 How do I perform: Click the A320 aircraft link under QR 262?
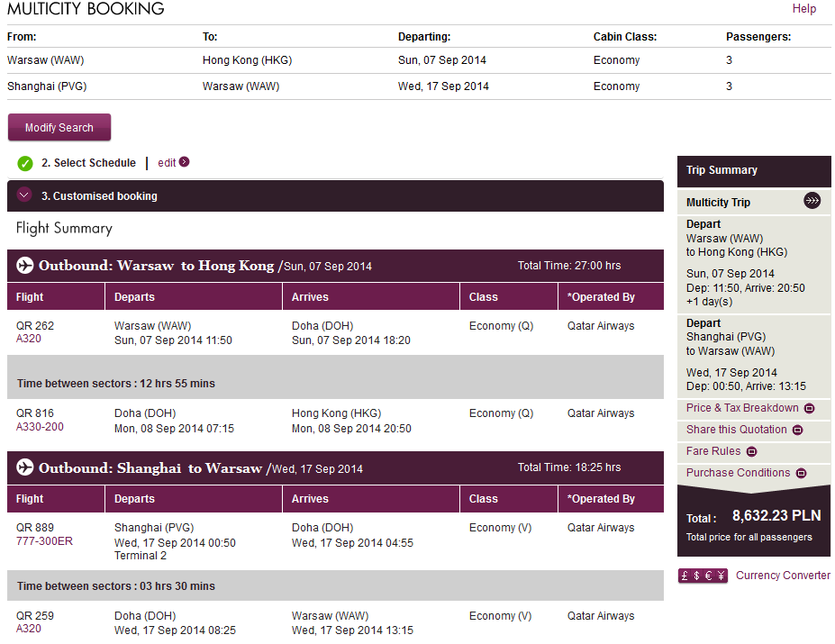[29, 339]
